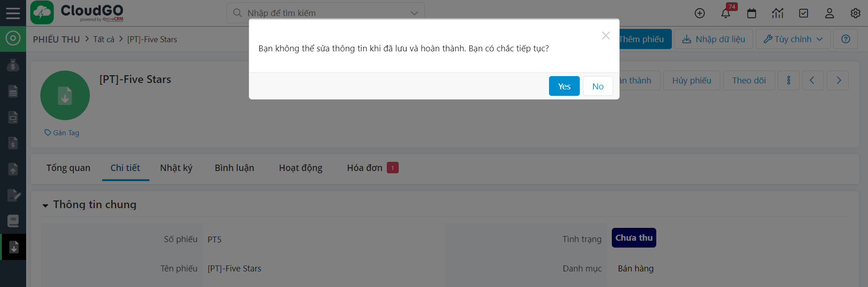Open the tasks checkbox icon
Viewport: 868px width, 287px height.
point(803,13)
